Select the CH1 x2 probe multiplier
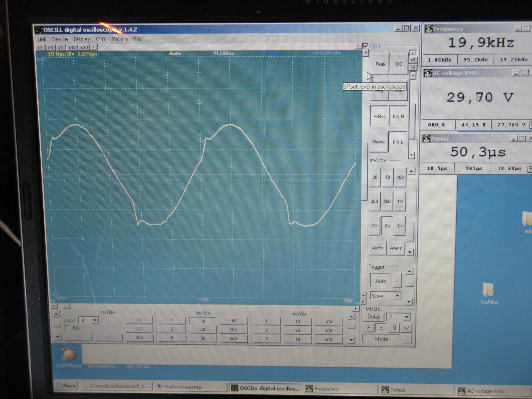Image resolution: width=532 pixels, height=399 pixels. [413, 54]
